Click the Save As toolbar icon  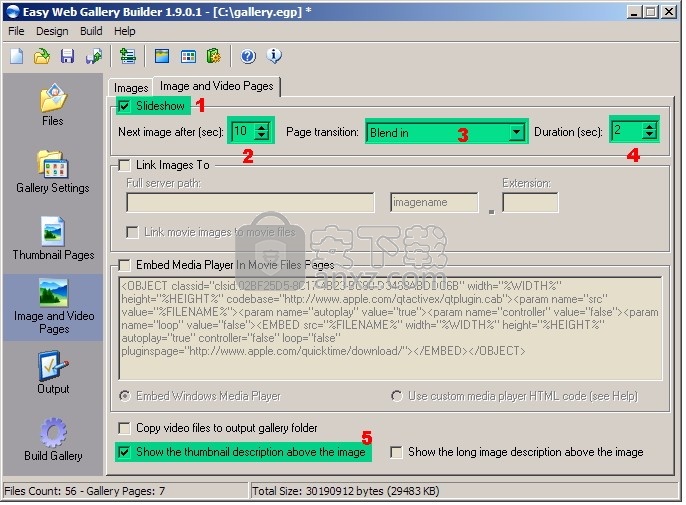[x=94, y=56]
